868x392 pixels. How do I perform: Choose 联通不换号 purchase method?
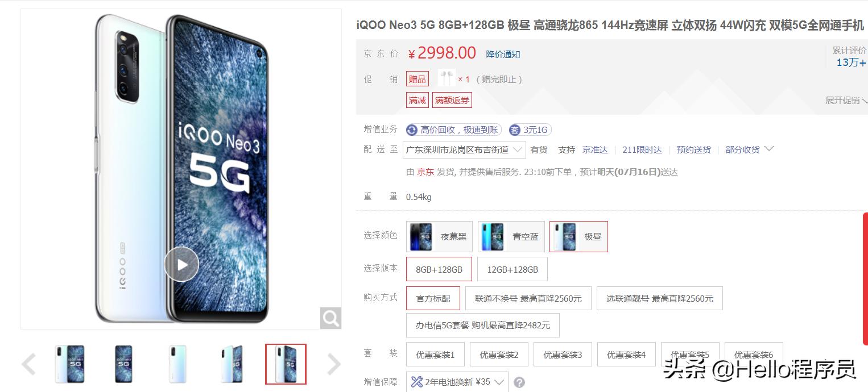tap(528, 298)
